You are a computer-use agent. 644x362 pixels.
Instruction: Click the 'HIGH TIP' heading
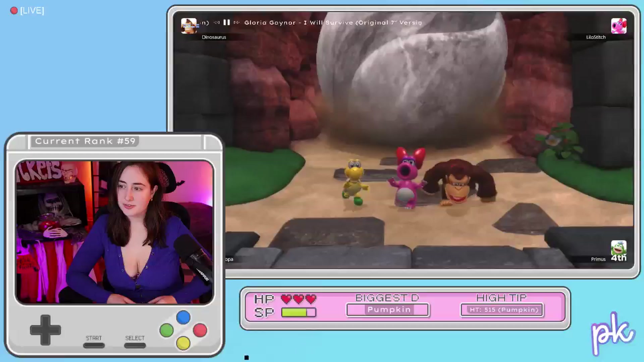coord(501,298)
